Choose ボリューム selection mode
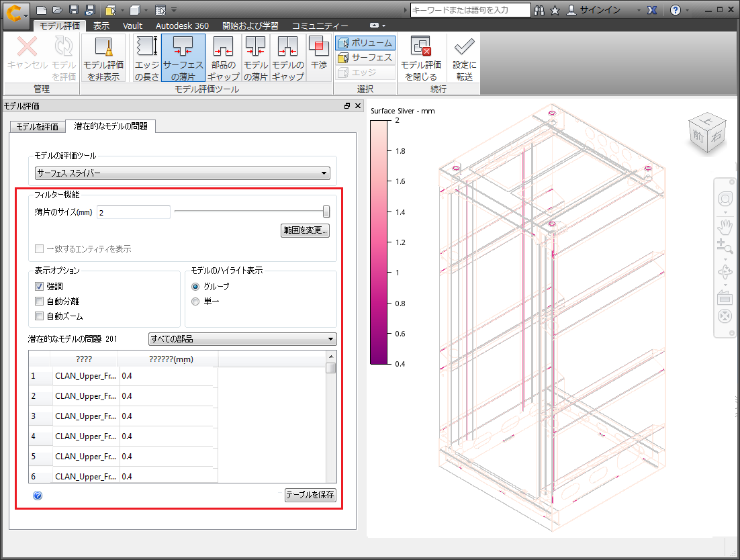The height and width of the screenshot is (560, 740). (x=365, y=43)
